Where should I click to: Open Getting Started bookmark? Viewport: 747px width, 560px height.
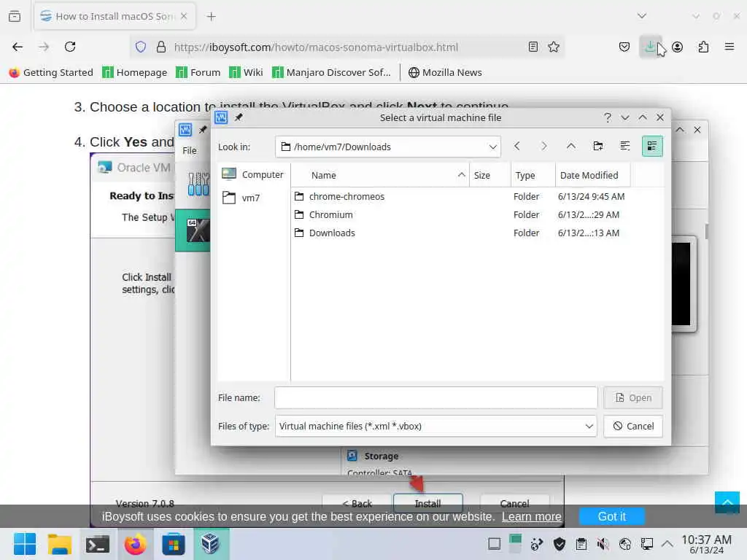(x=51, y=72)
